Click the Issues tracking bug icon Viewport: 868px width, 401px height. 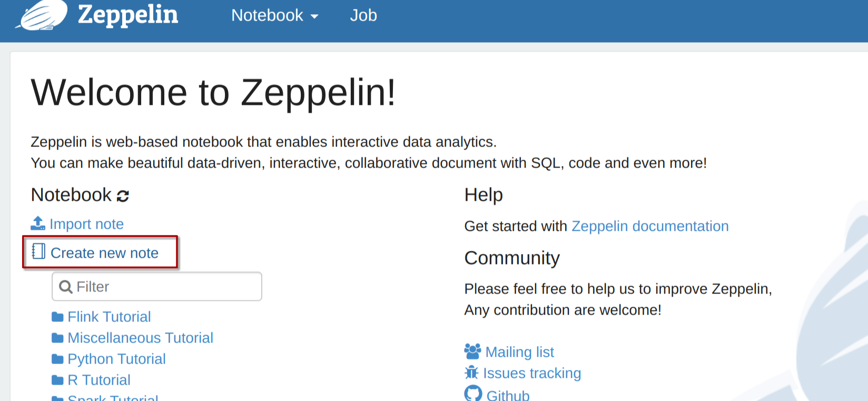click(x=471, y=373)
